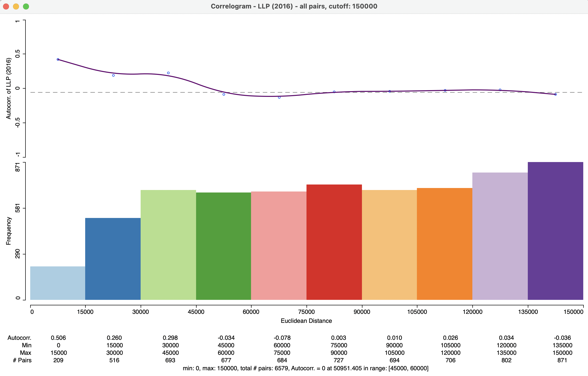Click the Autocorr. of LLP (2016) axis label

tap(8, 88)
